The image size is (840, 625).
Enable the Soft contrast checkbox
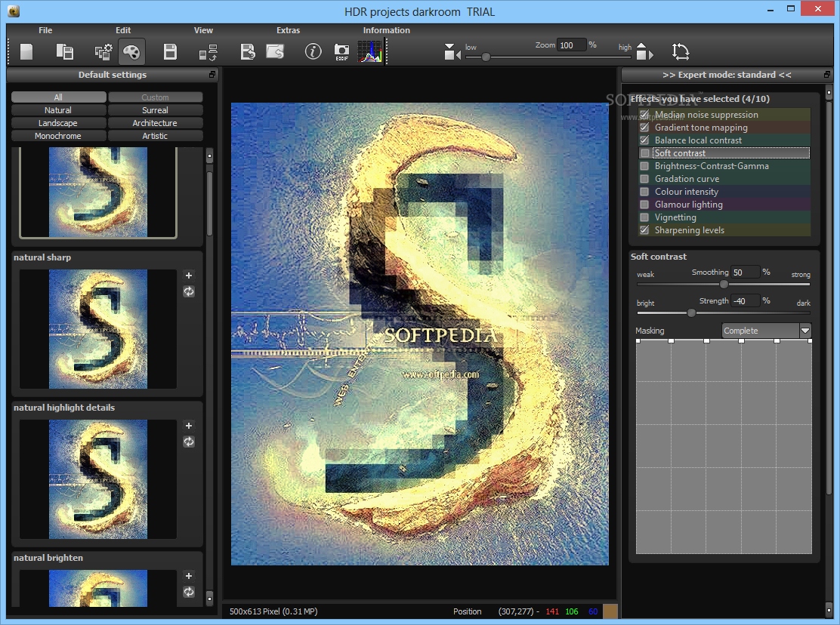coord(644,153)
